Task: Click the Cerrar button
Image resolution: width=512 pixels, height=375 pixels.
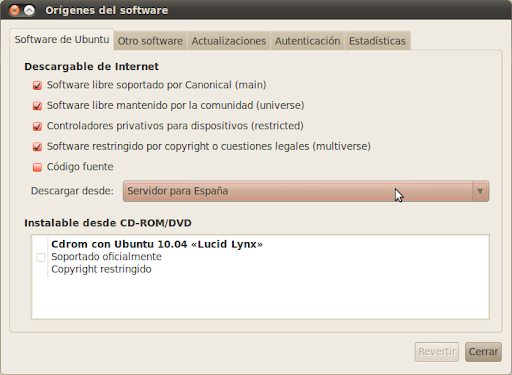Action: pyautogui.click(x=483, y=352)
